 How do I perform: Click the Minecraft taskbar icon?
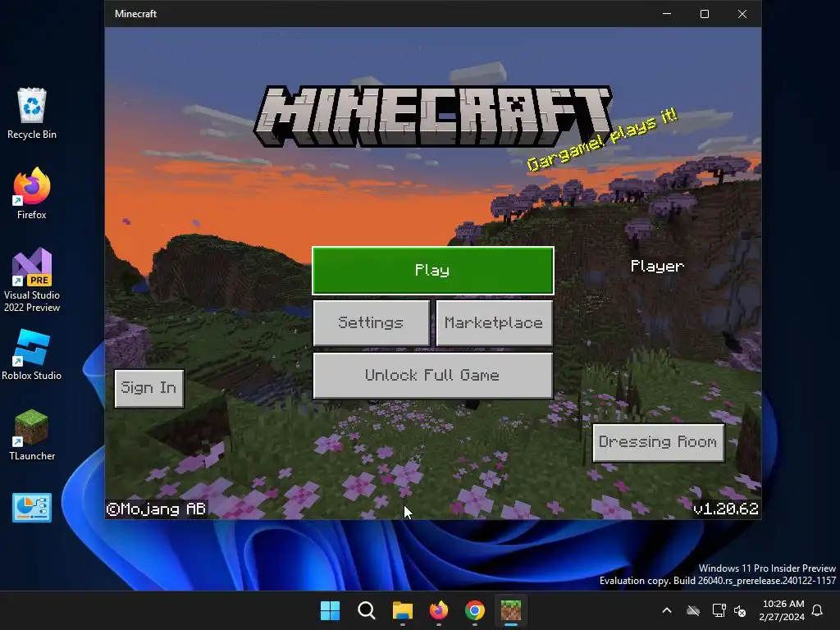(x=511, y=610)
